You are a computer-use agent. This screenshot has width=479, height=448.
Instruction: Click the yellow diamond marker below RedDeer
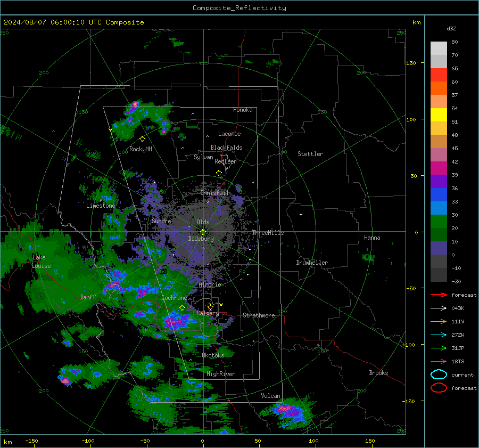(x=219, y=173)
